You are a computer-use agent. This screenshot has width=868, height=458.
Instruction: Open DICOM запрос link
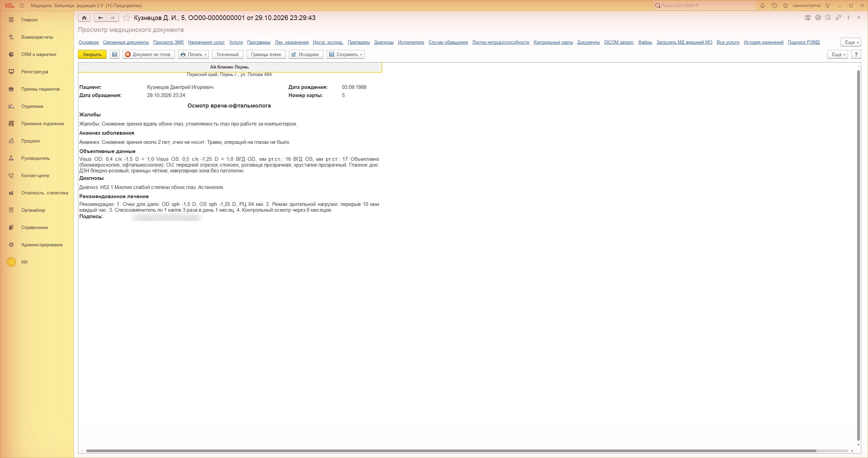click(x=619, y=42)
